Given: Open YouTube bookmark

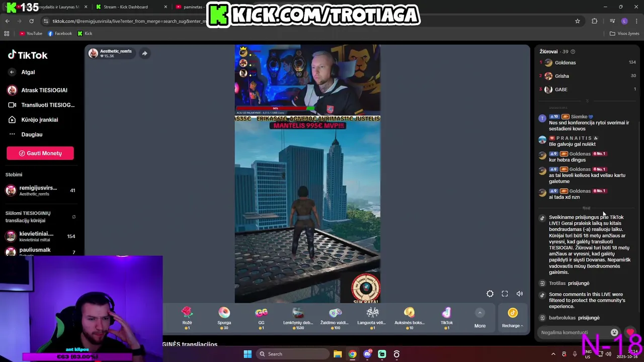Looking at the screenshot, I should (31, 34).
